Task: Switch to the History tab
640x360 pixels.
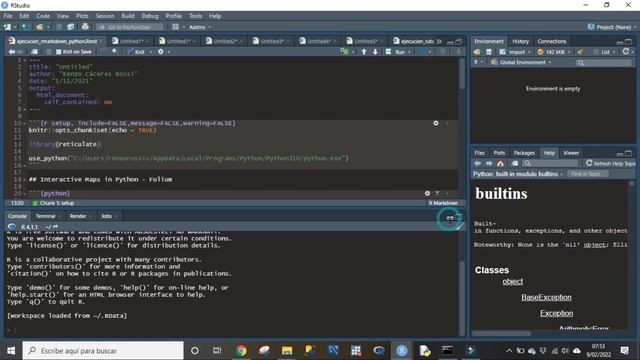Action: click(x=520, y=41)
